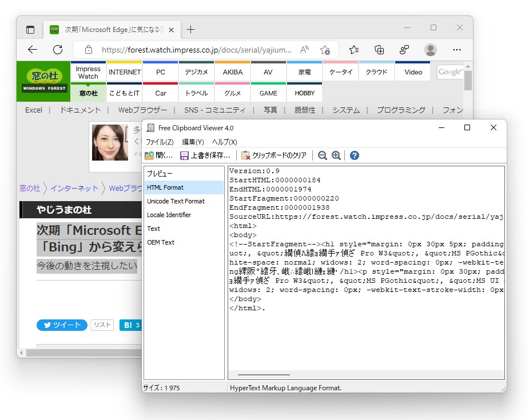Image resolution: width=529 pixels, height=420 pixels.
Task: Add page to favorites star-plus icon
Action: (325, 50)
